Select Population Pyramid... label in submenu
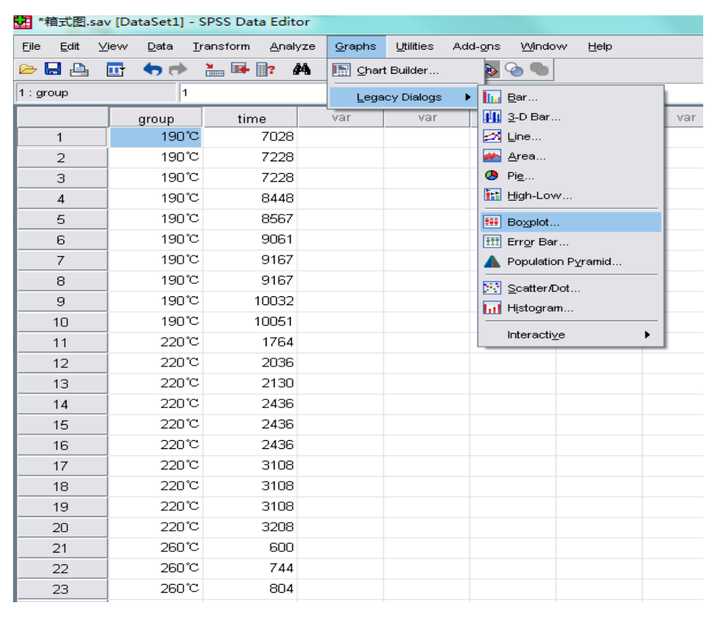 564,261
